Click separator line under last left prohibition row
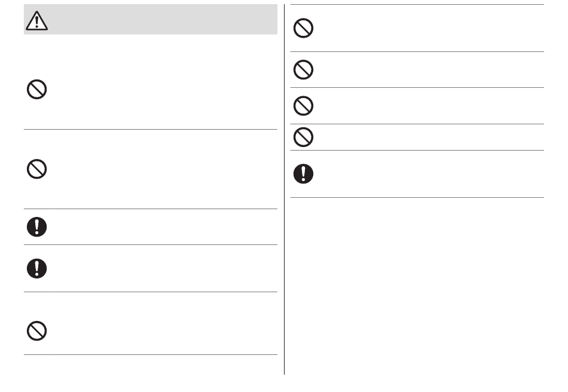 151,355
